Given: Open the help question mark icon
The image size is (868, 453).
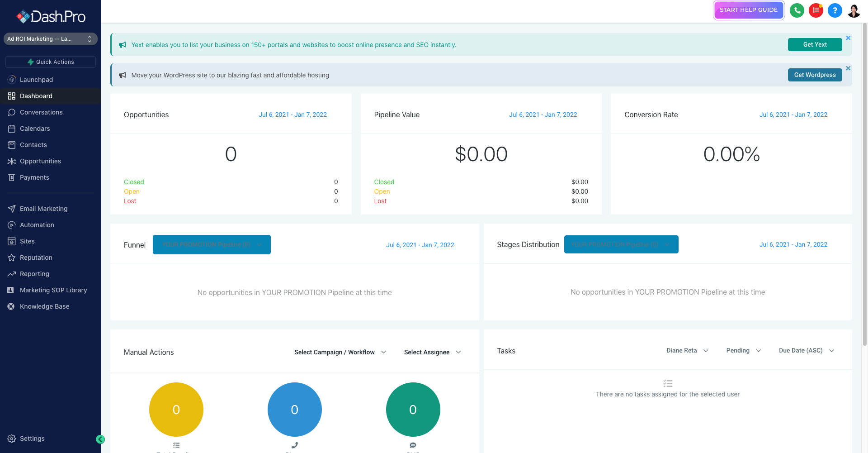Looking at the screenshot, I should 835,10.
